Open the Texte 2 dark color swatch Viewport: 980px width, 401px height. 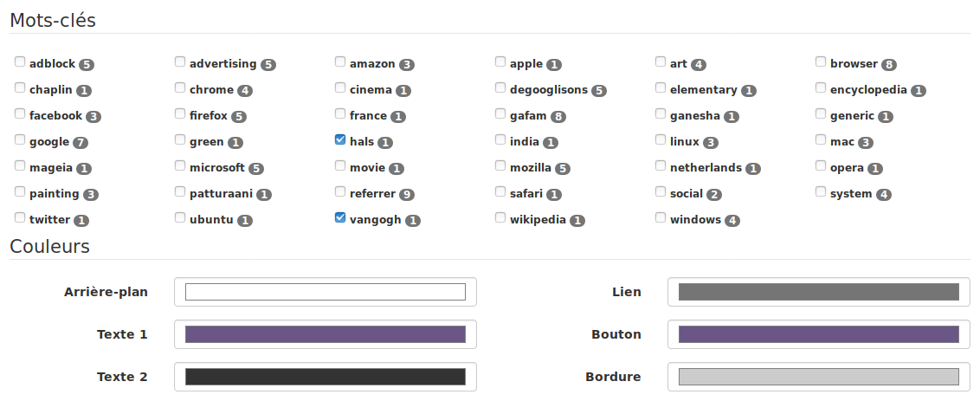pyautogui.click(x=325, y=377)
